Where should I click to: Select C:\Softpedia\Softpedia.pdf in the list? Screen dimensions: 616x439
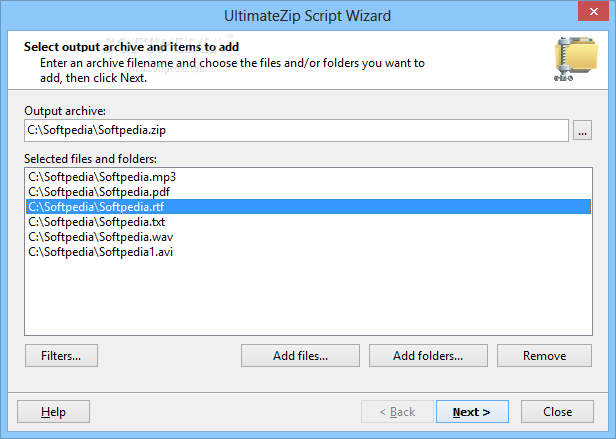click(x=308, y=192)
